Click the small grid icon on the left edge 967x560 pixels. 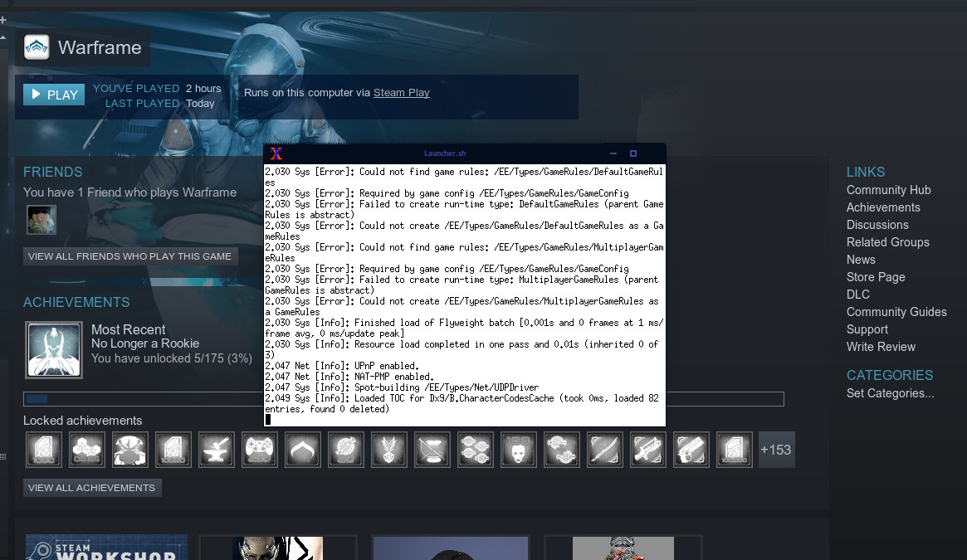(x=3, y=456)
